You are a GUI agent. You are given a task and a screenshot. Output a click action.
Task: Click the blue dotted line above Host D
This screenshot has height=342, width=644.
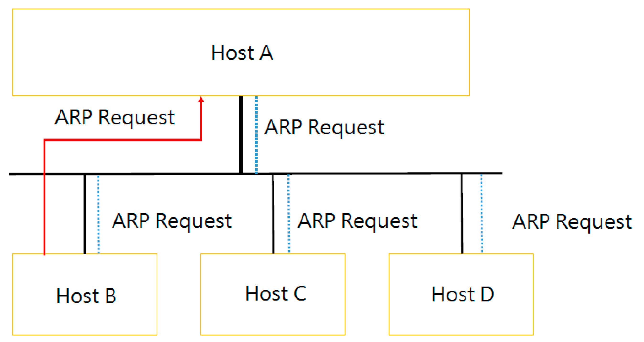482,213
